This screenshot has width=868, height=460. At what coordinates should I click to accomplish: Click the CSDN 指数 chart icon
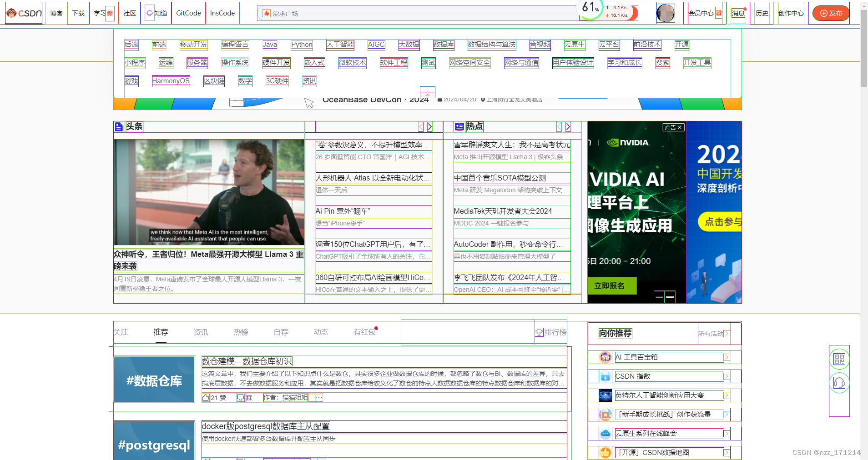tap(605, 376)
